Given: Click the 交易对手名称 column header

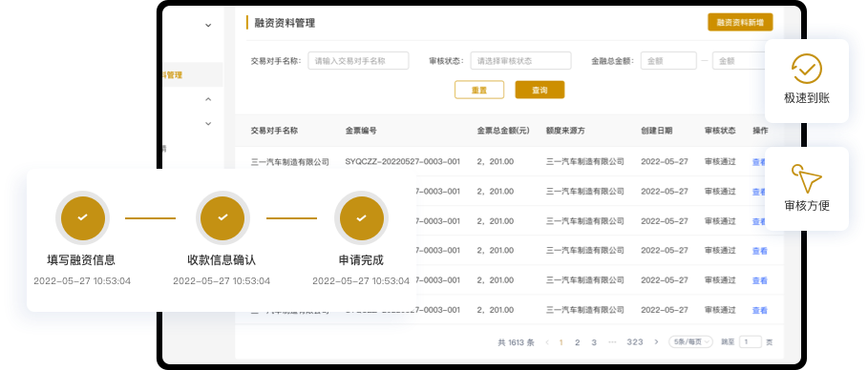Looking at the screenshot, I should [275, 131].
